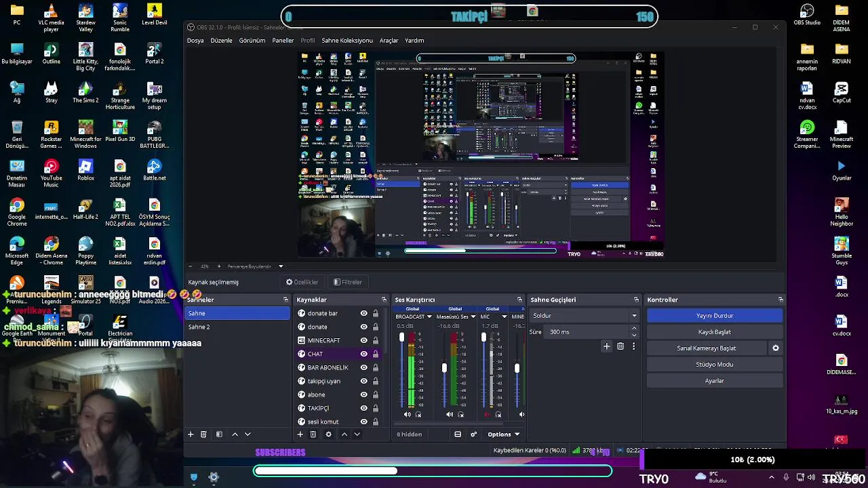Hide the takipçi uyarı source

click(x=363, y=381)
